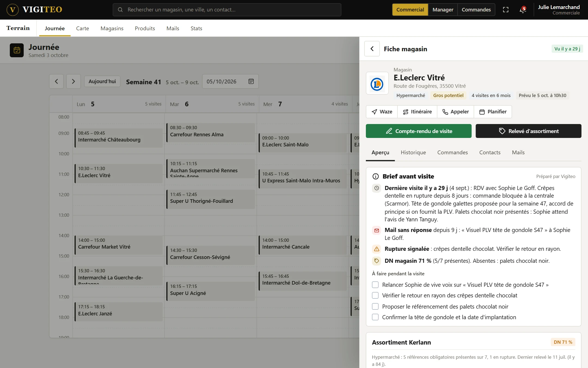The image size is (588, 368).
Task: Open the Stats tab
Action: click(x=196, y=28)
